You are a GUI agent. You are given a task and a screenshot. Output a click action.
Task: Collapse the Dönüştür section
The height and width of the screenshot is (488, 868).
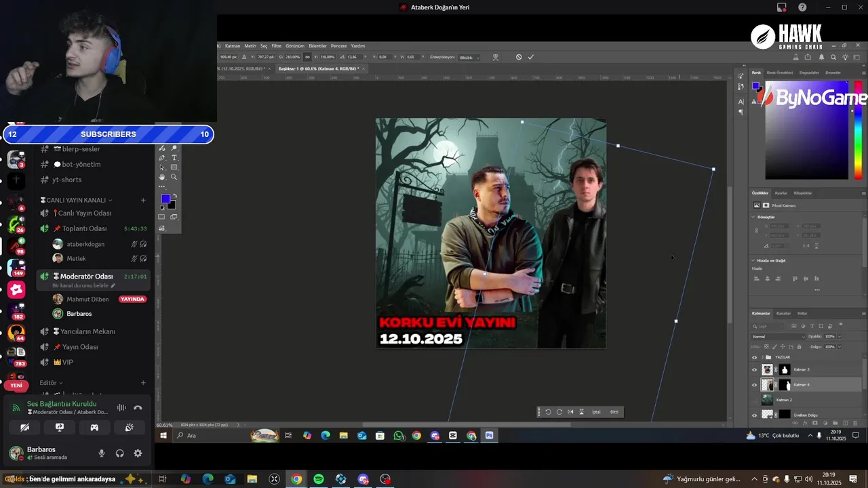coord(753,217)
